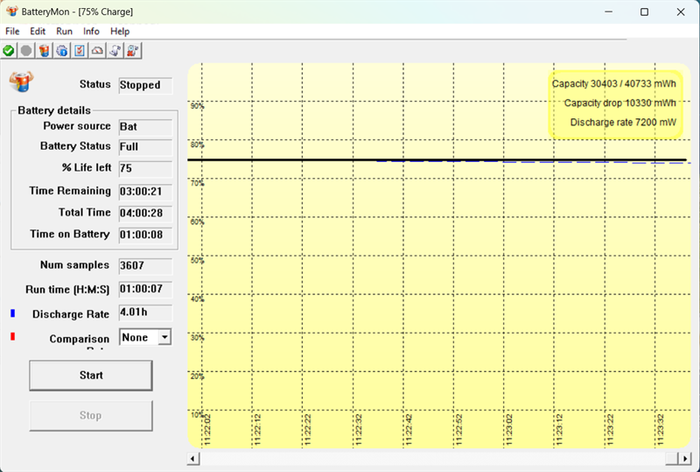Click the green checkmark start monitoring icon

coord(9,50)
